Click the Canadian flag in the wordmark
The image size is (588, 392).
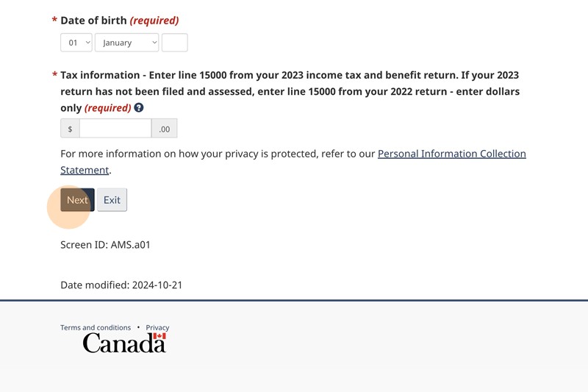[159, 336]
